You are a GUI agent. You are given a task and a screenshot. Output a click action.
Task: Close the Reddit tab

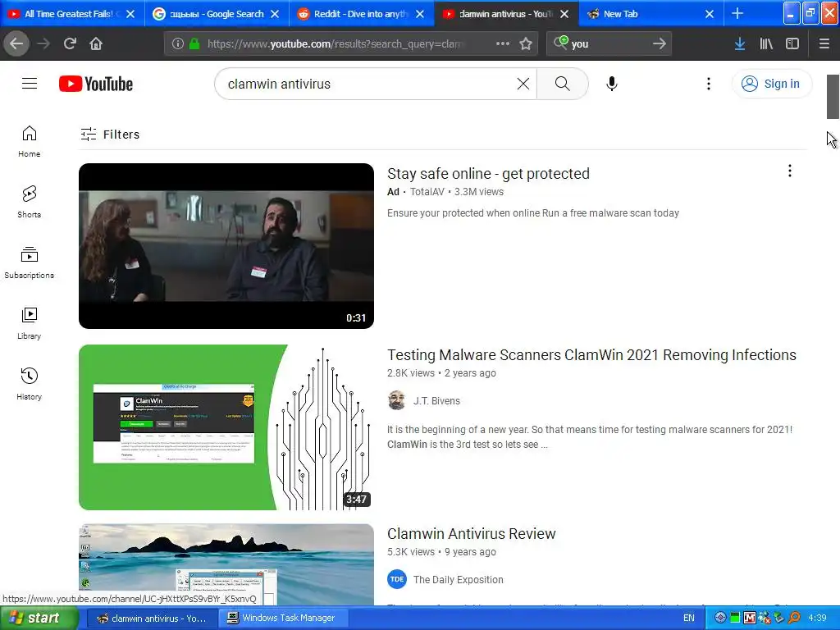420,14
